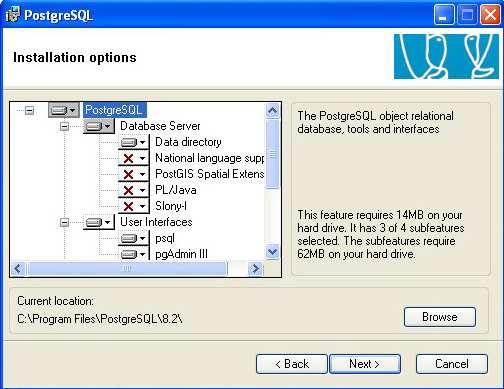Click the tree's scroll right arrow

click(x=256, y=269)
